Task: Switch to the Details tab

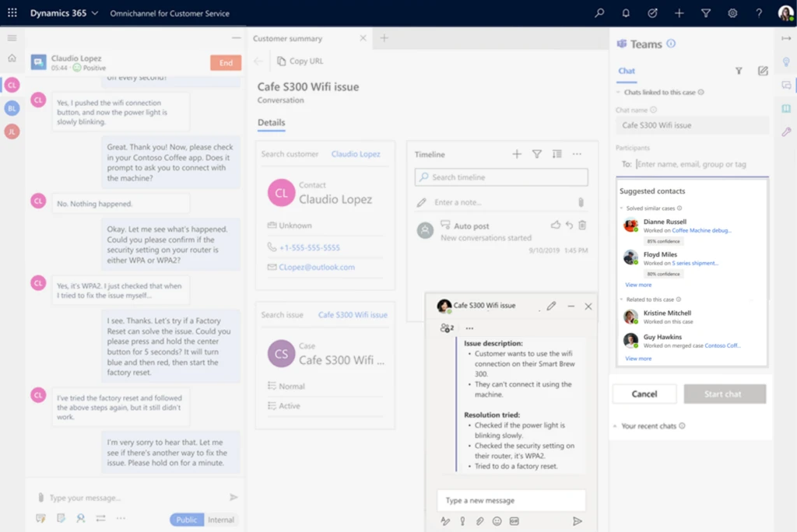Action: (271, 123)
